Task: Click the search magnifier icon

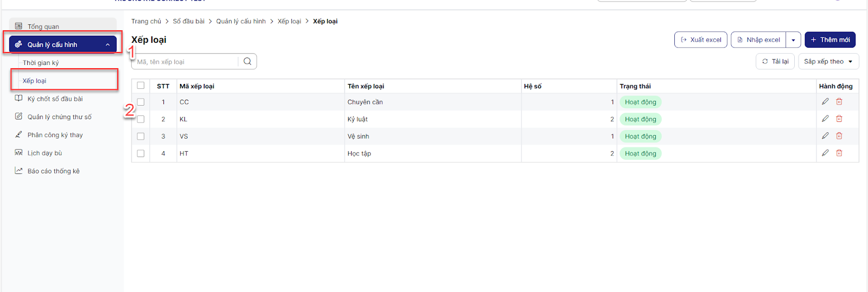Action: pos(247,61)
